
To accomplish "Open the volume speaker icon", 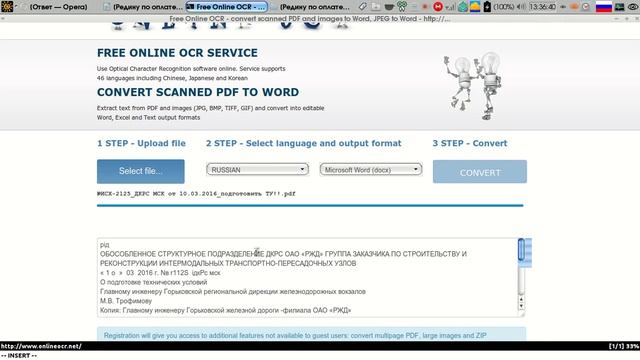I will (521, 7).
